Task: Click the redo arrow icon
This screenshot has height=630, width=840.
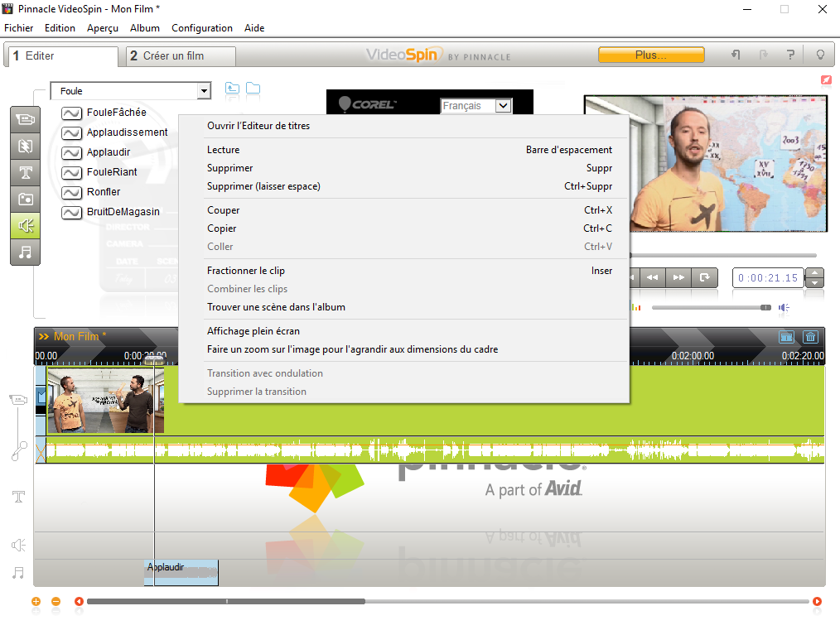Action: [764, 55]
